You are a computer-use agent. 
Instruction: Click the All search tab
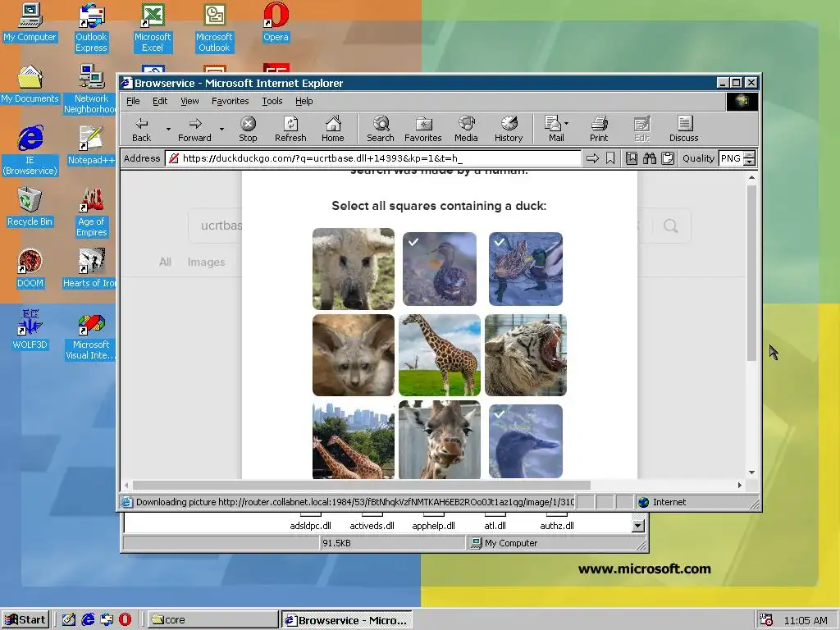click(165, 262)
